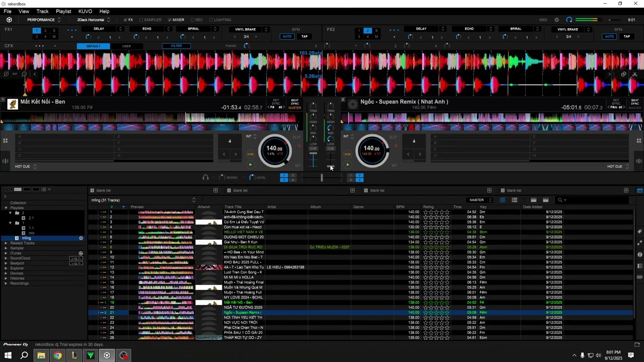Expand Related Tracks tree node
Screen dimensions: 644x362
pyautogui.click(x=6, y=243)
